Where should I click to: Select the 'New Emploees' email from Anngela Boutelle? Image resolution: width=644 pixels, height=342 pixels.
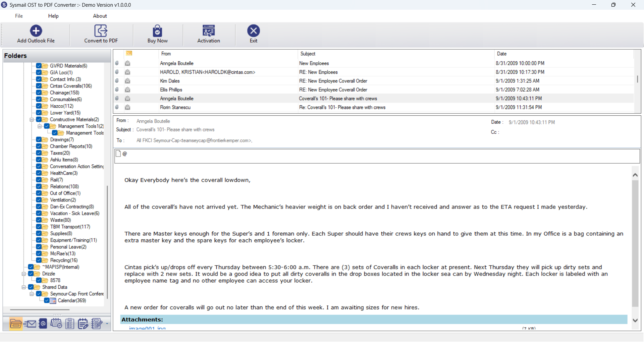tap(374, 63)
